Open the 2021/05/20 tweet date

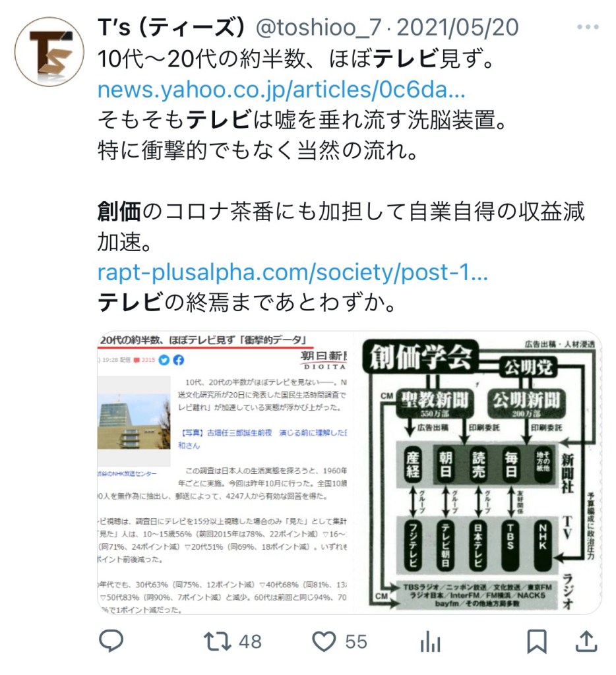[x=458, y=27]
